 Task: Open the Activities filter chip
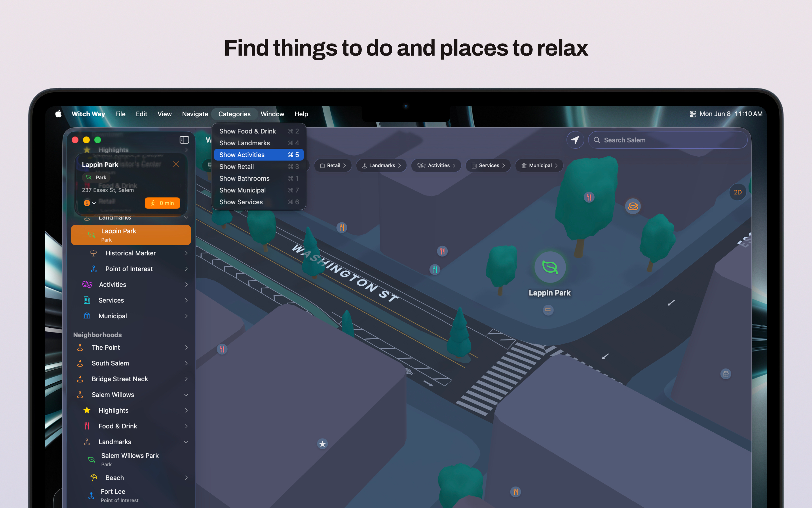(436, 165)
